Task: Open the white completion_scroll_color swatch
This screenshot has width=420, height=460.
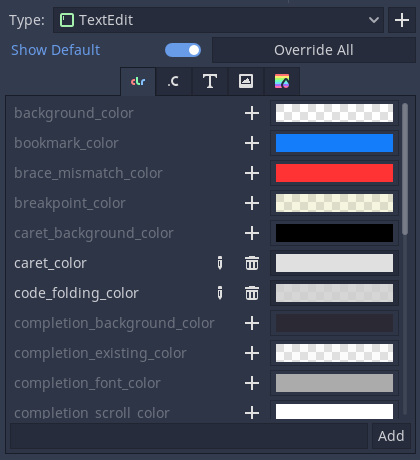Action: click(x=334, y=411)
